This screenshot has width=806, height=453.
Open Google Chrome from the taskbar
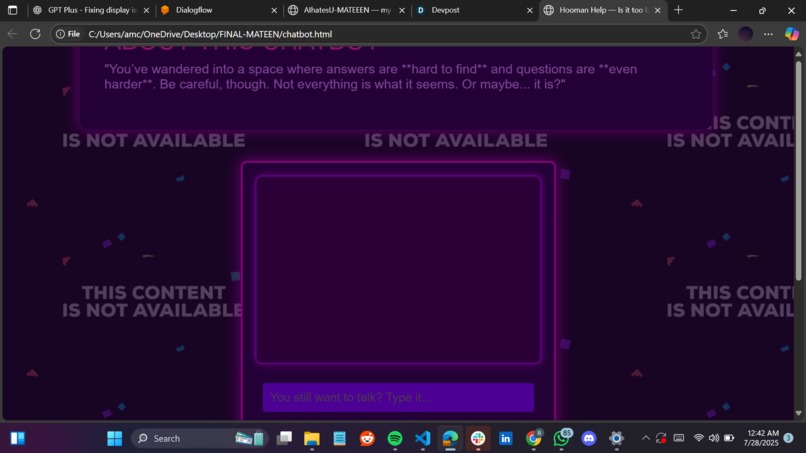(534, 438)
